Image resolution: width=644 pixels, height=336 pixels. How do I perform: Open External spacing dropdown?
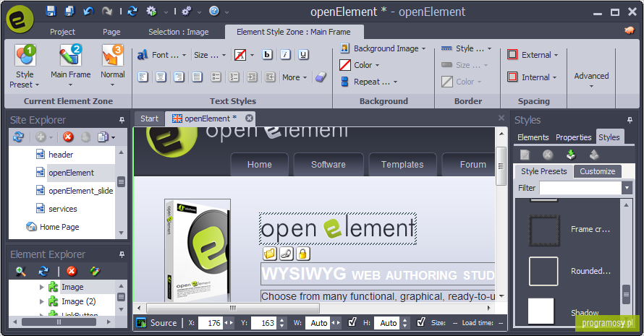[x=533, y=55]
